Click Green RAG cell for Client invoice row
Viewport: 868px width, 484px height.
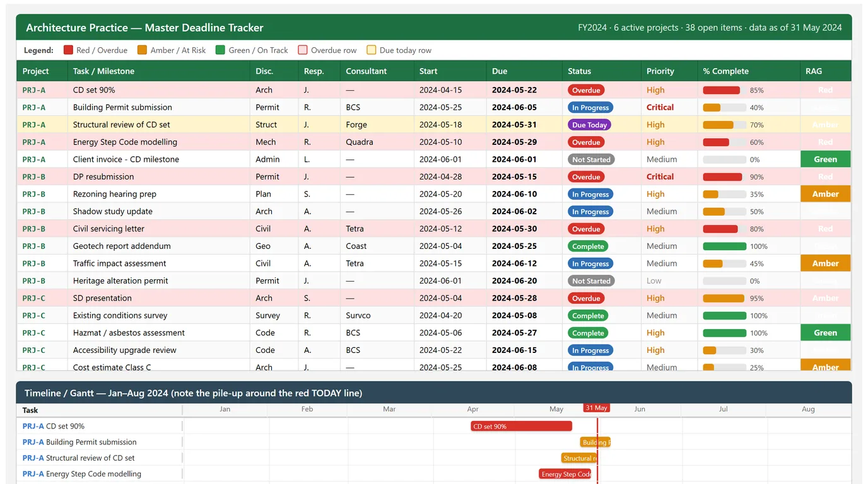coord(826,159)
